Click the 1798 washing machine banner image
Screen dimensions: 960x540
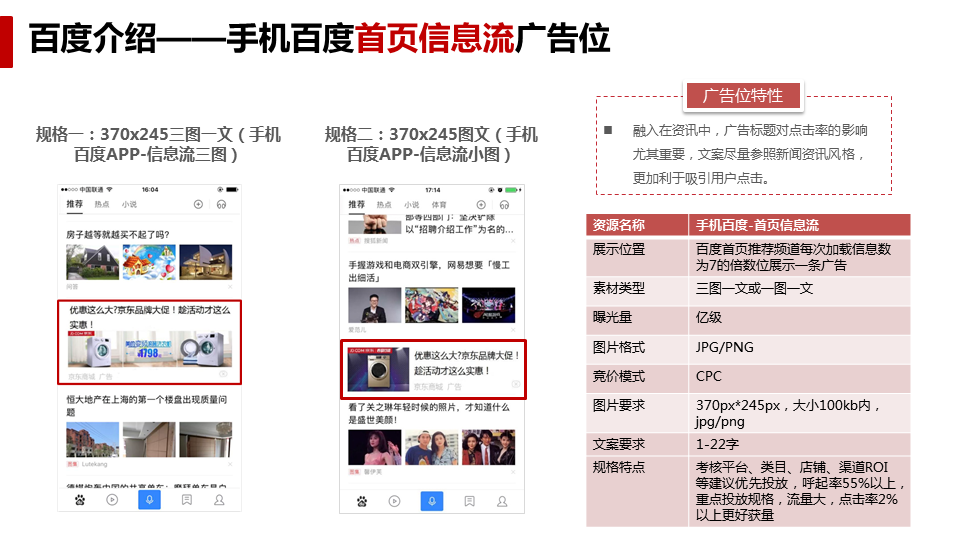150,349
